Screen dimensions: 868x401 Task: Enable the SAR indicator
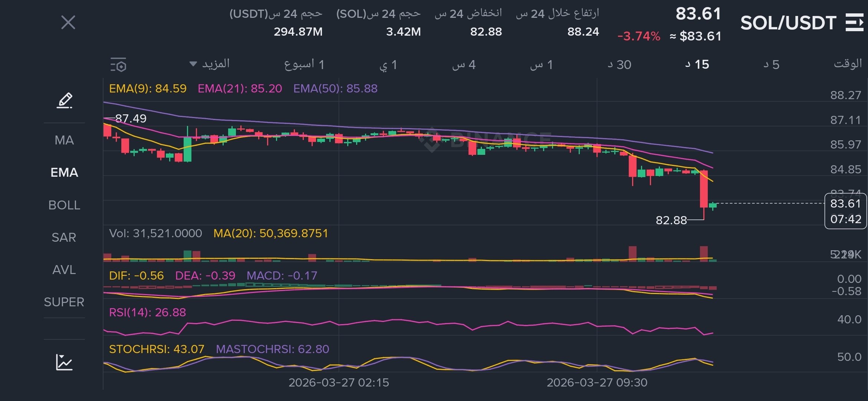coord(64,237)
